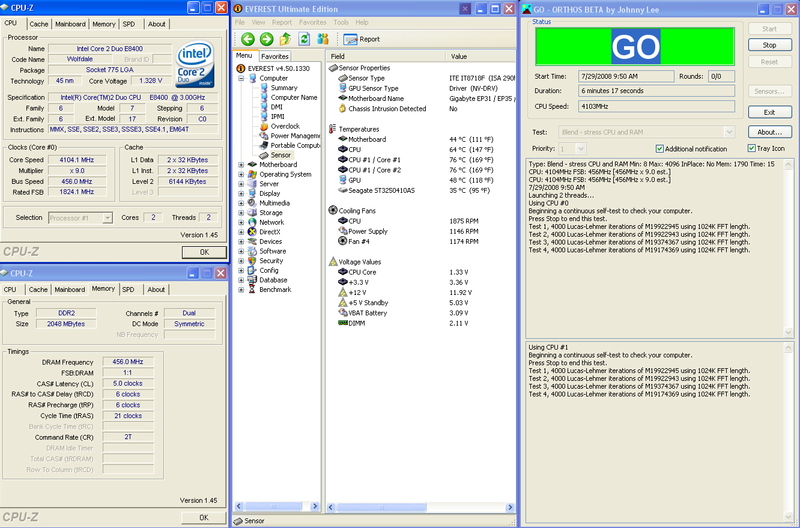Click the EVEREST v4.50.1330 root info icon
Image resolution: width=800 pixels, height=528 pixels.
(241, 68)
